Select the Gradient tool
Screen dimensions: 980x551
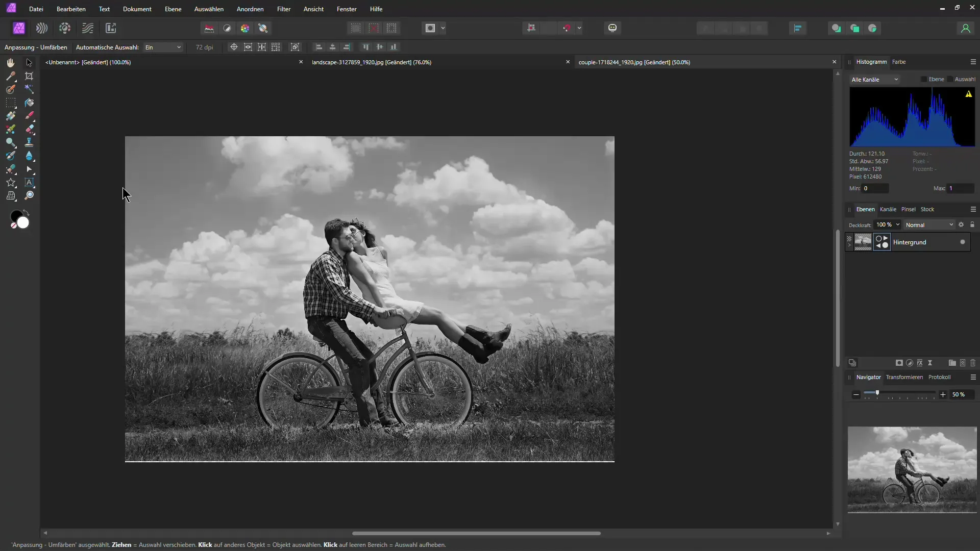pyautogui.click(x=10, y=116)
